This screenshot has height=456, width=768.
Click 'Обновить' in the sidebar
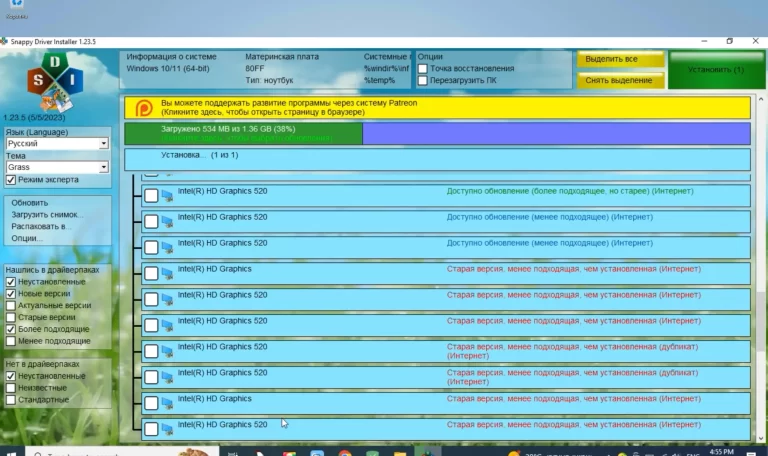coord(30,203)
